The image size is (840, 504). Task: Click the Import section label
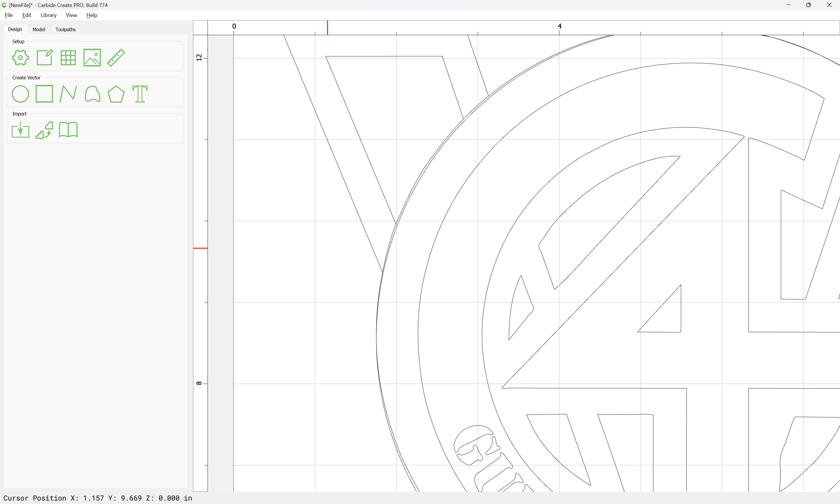(19, 114)
